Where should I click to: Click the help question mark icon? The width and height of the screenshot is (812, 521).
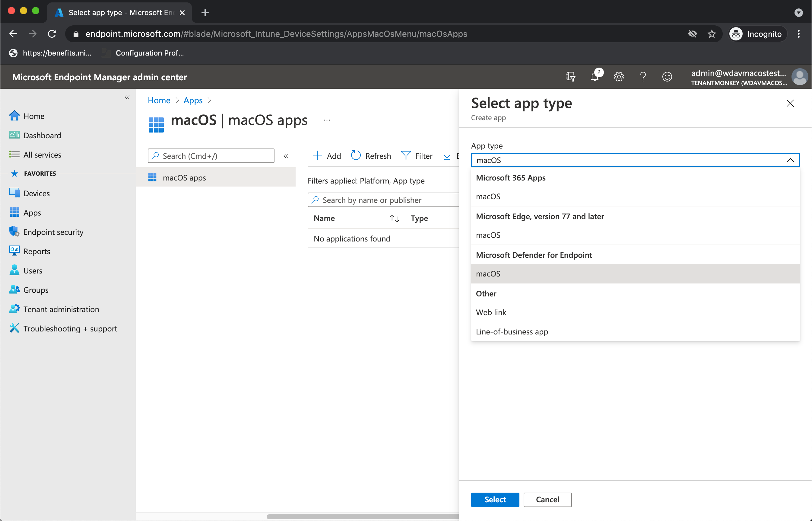(643, 77)
